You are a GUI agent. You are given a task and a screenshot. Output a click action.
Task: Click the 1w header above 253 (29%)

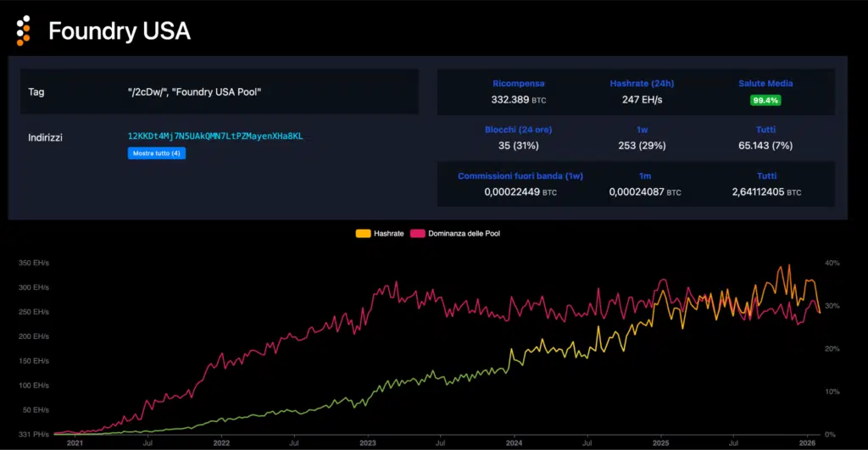click(643, 130)
